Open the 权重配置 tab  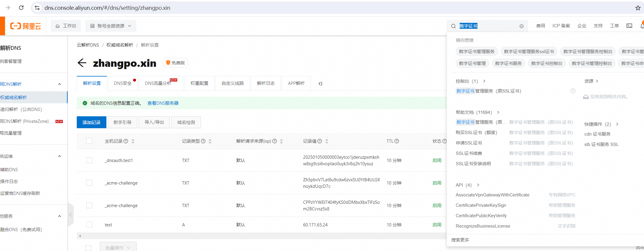pyautogui.click(x=199, y=83)
